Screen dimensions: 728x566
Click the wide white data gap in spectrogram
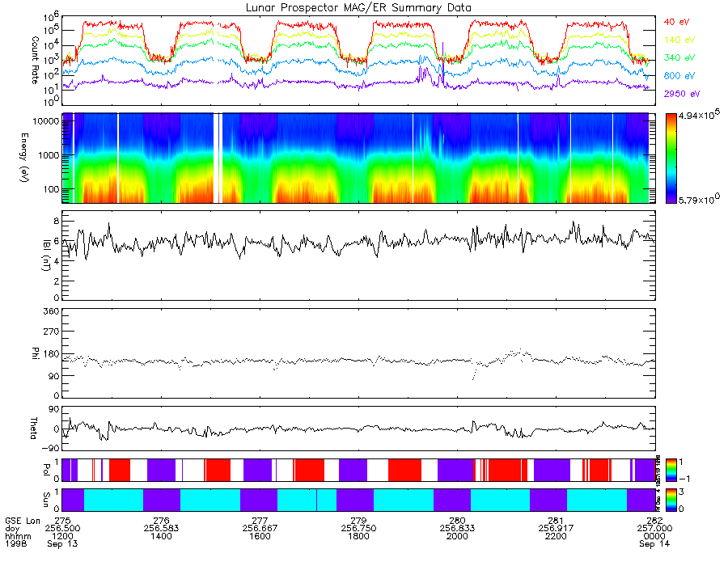[216, 158]
